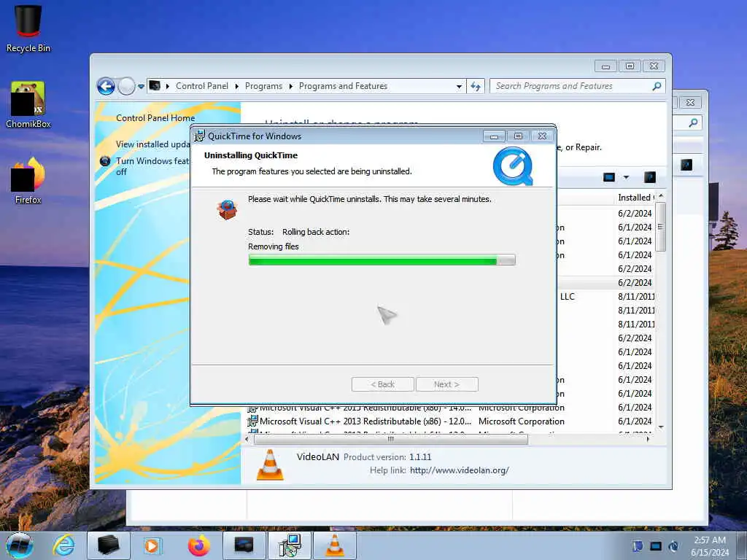
Task: Click the QuickTime logo in the installer header
Action: (513, 166)
